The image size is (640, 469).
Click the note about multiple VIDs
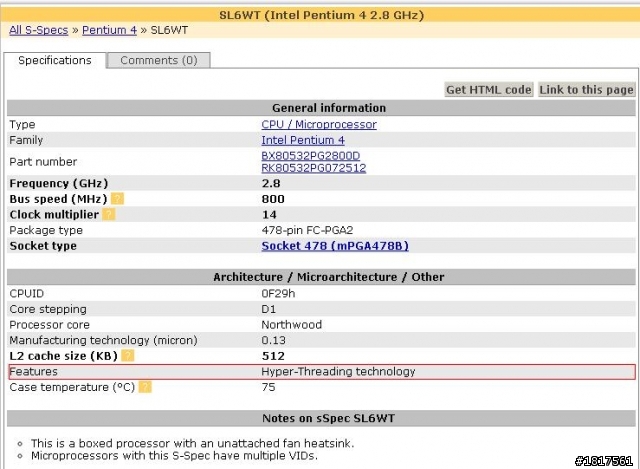(x=174, y=456)
